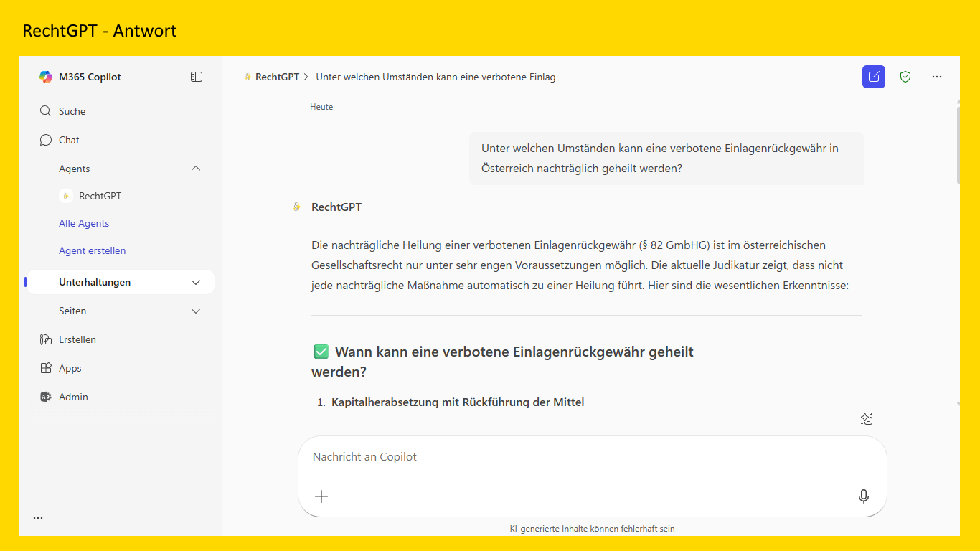This screenshot has height=551, width=980.
Task: Click the Apps grid icon
Action: [x=46, y=368]
